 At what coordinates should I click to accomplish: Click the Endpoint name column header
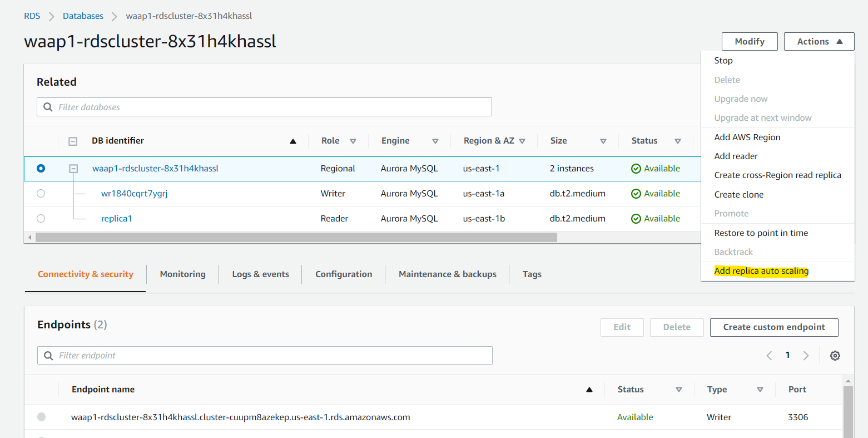point(103,390)
